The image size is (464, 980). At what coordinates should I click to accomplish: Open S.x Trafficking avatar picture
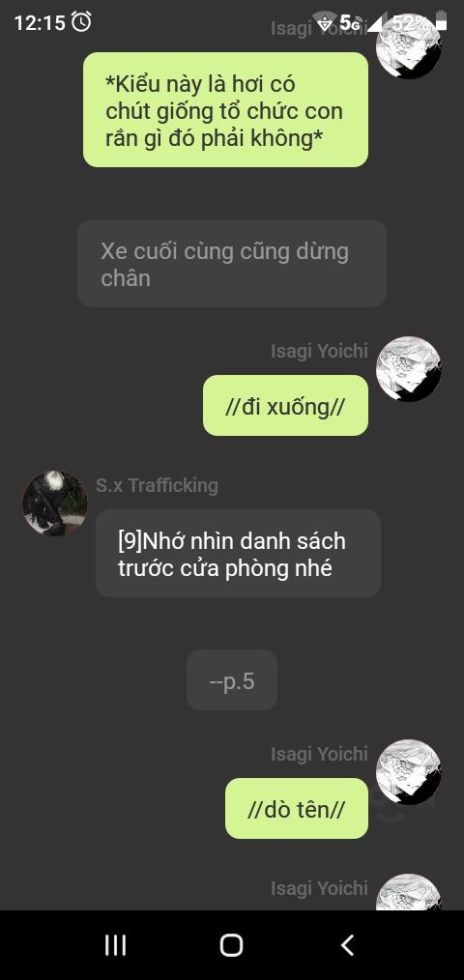pyautogui.click(x=55, y=504)
